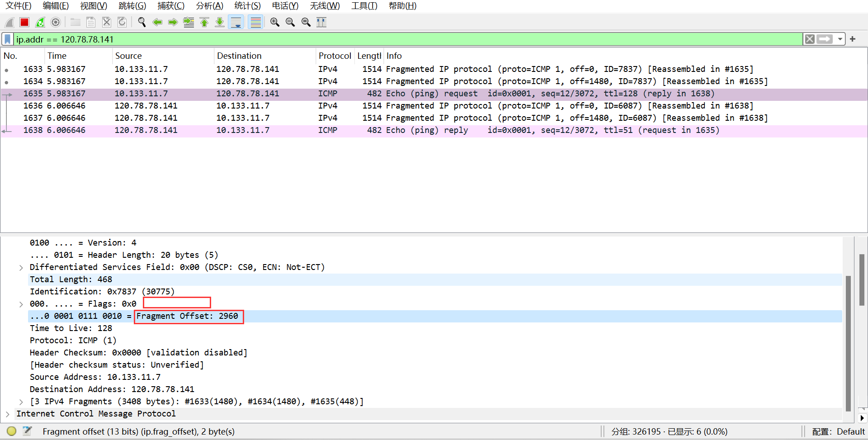Expand Internet Control Message Protocol section

7,414
